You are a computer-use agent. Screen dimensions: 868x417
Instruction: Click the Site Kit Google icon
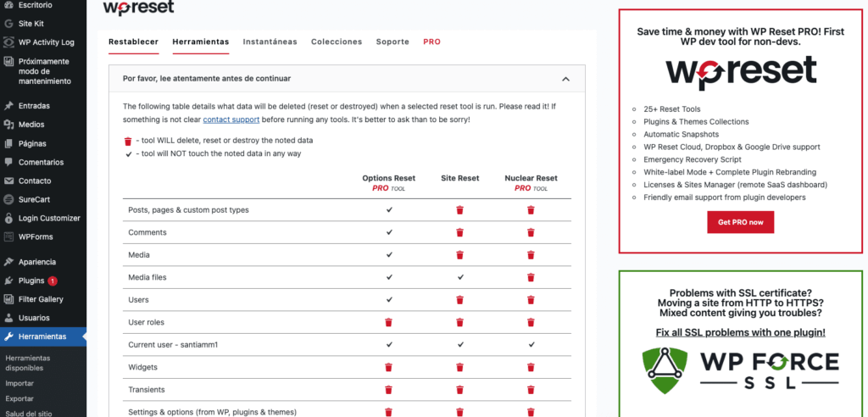8,24
